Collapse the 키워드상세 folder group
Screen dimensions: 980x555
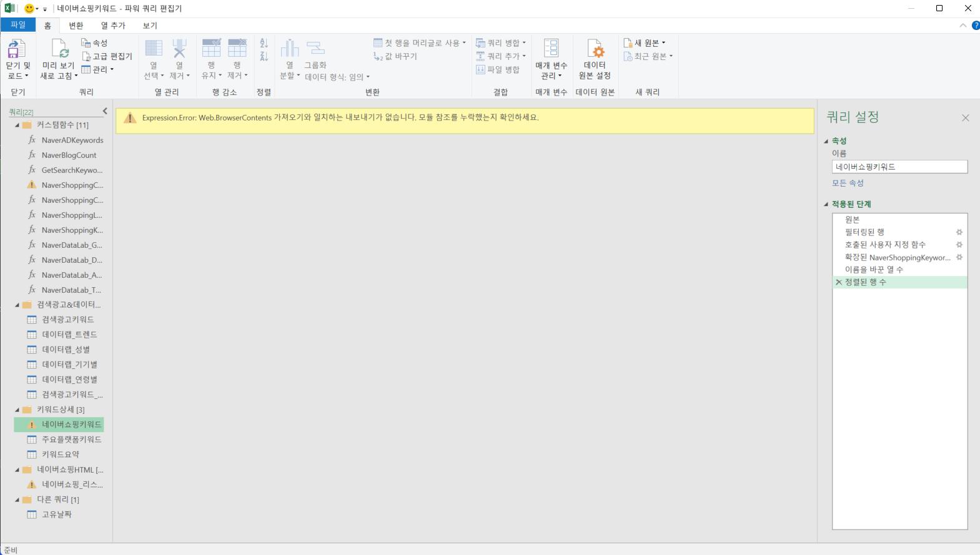(17, 410)
